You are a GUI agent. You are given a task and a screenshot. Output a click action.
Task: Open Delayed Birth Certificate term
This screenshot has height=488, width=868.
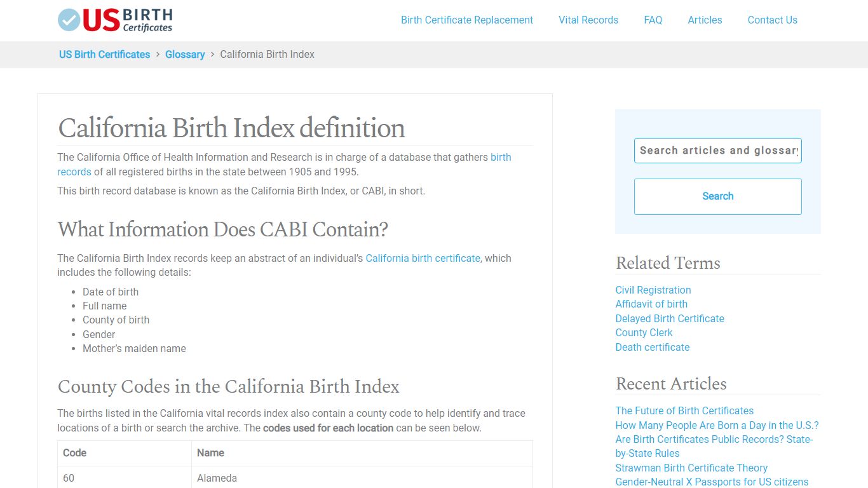(670, 318)
